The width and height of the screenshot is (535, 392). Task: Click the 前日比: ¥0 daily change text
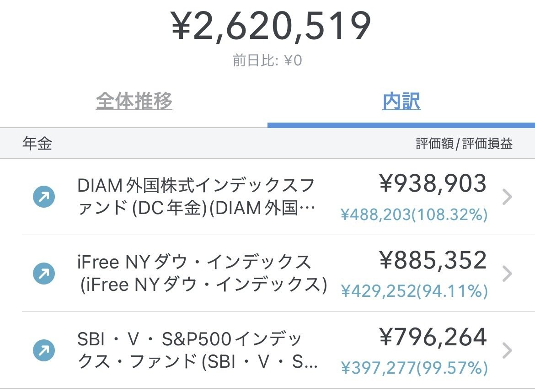pos(267,60)
